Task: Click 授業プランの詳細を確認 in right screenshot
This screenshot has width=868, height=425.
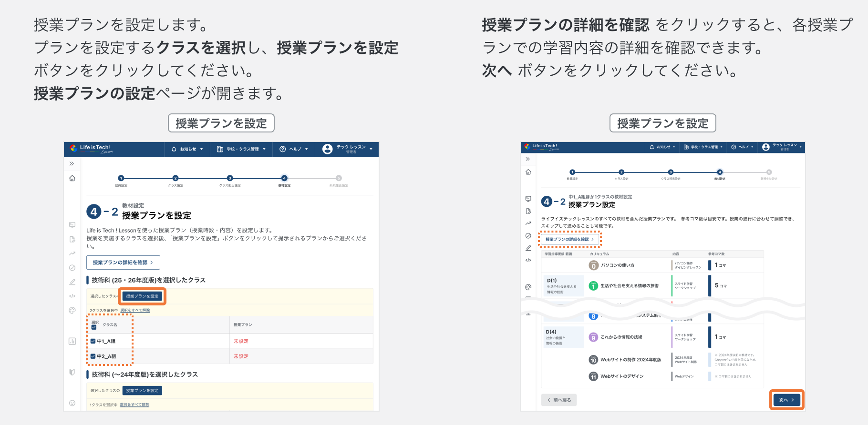Action: (x=570, y=239)
